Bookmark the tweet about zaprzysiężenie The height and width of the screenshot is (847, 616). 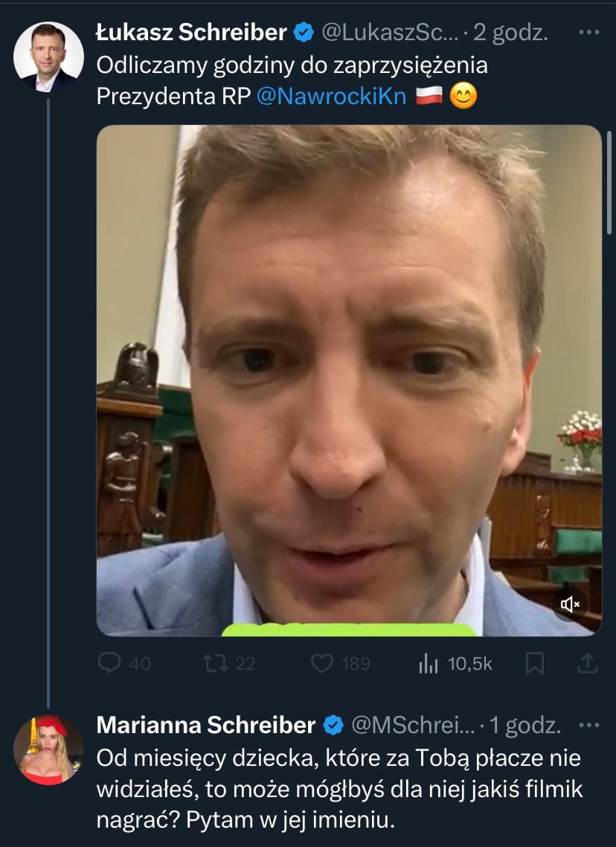tap(534, 663)
